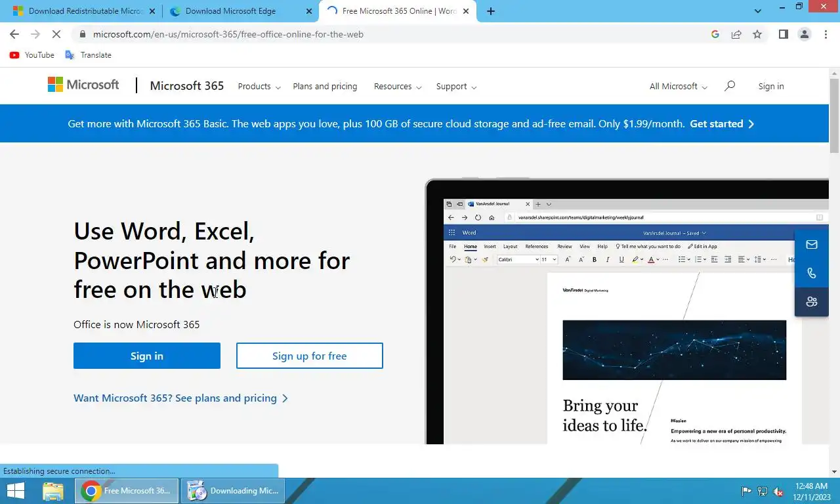Click the phone contact icon
This screenshot has height=504, width=840.
(x=812, y=273)
